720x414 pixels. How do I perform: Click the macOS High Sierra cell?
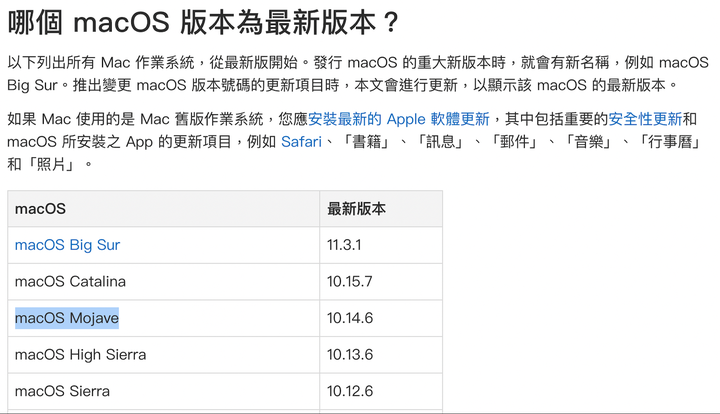click(163, 355)
